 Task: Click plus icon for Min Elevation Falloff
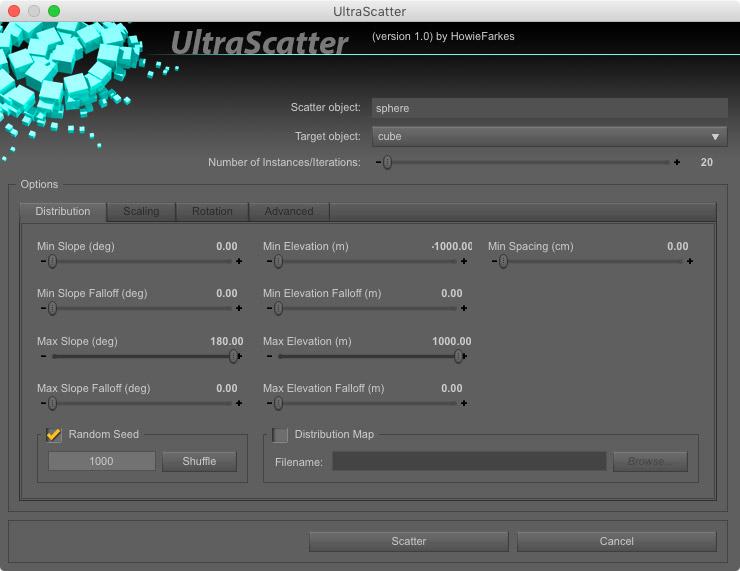[464, 308]
